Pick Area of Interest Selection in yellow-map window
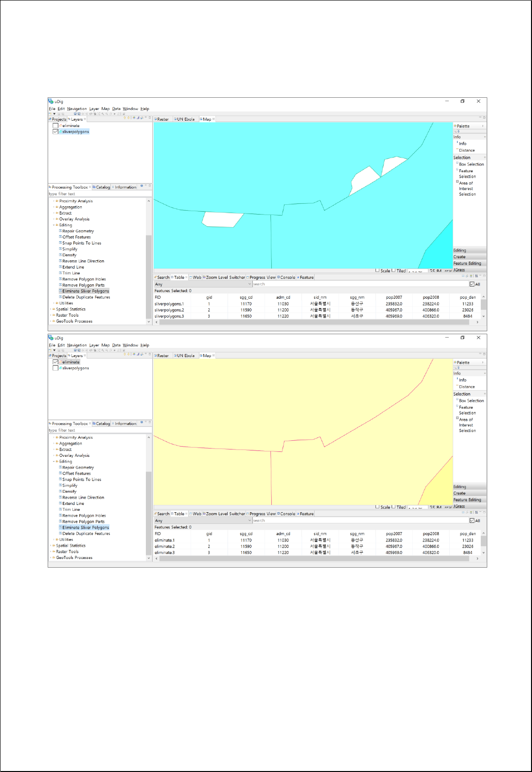This screenshot has width=532, height=772. [467, 425]
